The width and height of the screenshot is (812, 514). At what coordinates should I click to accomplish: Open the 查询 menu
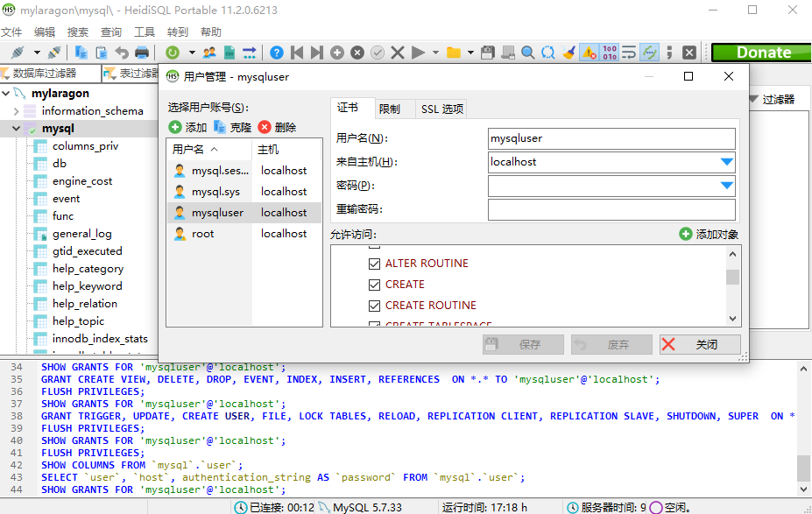click(111, 32)
